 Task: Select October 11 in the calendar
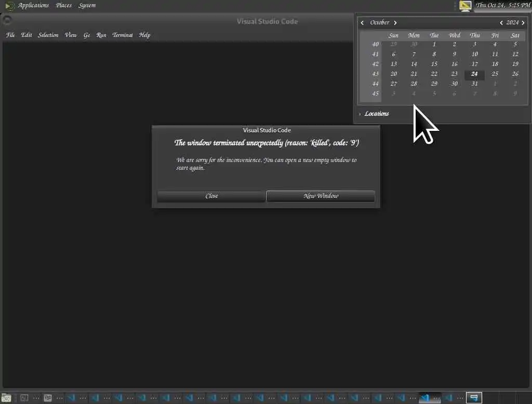coord(495,55)
